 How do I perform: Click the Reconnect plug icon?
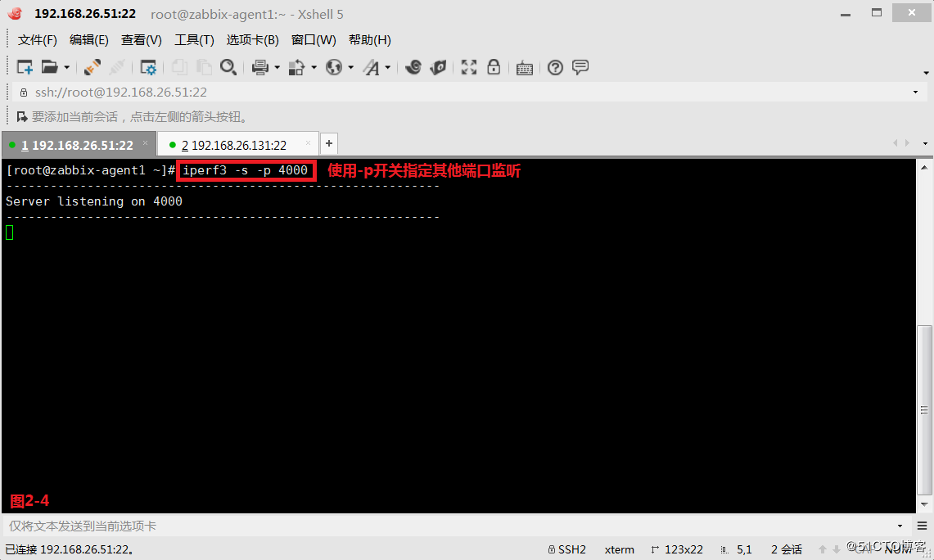[92, 67]
